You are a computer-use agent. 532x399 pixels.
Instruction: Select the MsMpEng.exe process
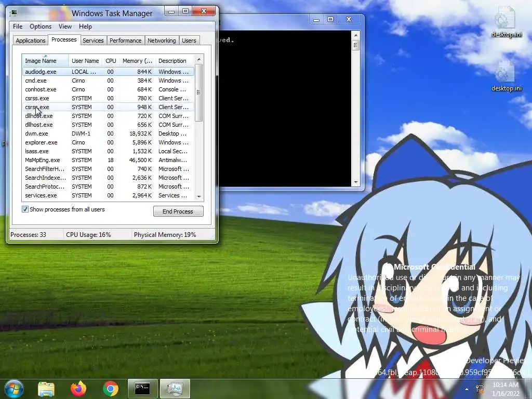108,160
